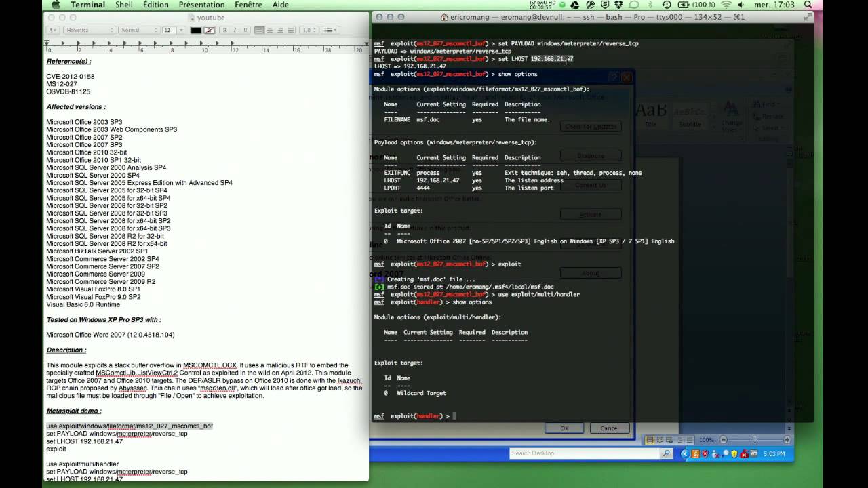Click the Bluetooth menu bar icon
868x488 pixels.
650,5
